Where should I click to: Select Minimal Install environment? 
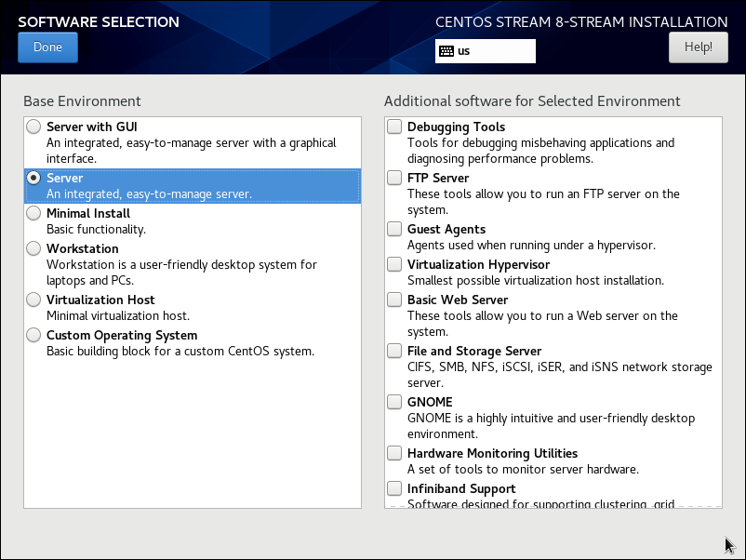point(34,213)
